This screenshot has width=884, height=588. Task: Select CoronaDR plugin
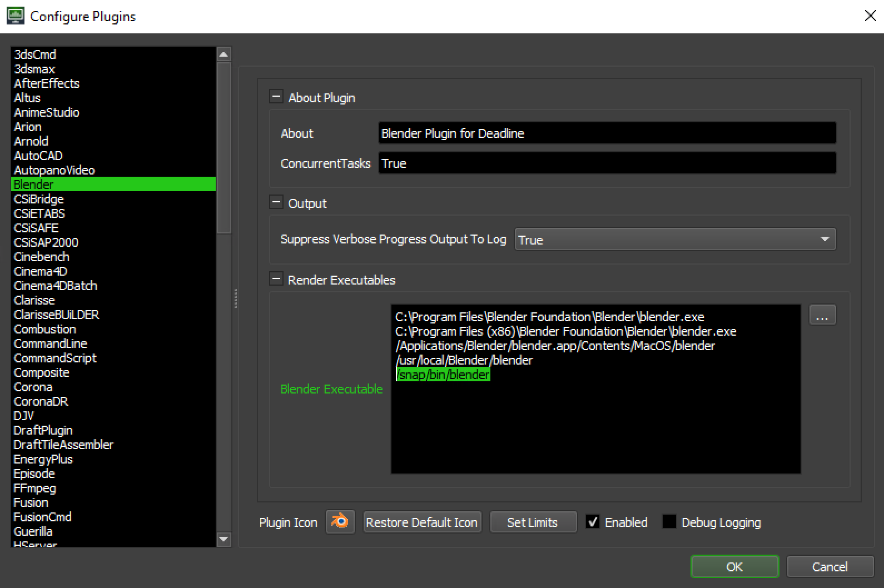(113, 401)
